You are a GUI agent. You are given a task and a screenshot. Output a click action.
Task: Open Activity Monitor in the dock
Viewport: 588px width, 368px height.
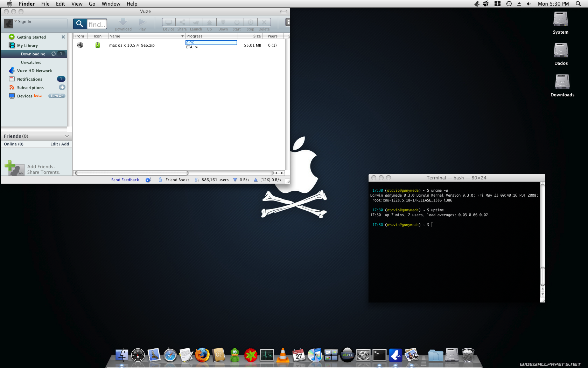267,355
